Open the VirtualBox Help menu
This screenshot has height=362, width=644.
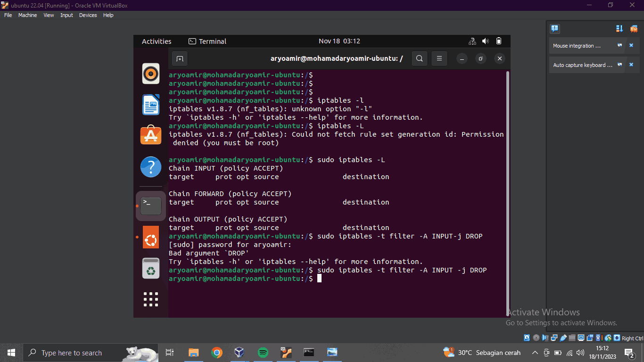tap(108, 15)
